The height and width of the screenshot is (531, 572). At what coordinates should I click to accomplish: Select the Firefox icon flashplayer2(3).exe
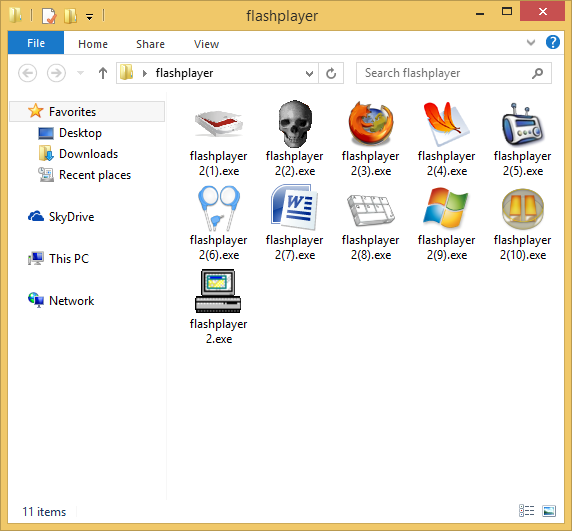(371, 124)
